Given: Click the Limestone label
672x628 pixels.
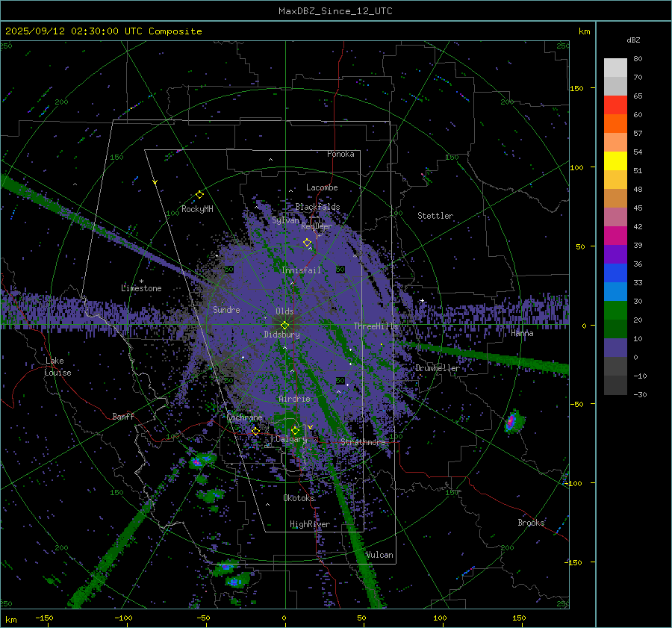Looking at the screenshot, I should tap(141, 288).
